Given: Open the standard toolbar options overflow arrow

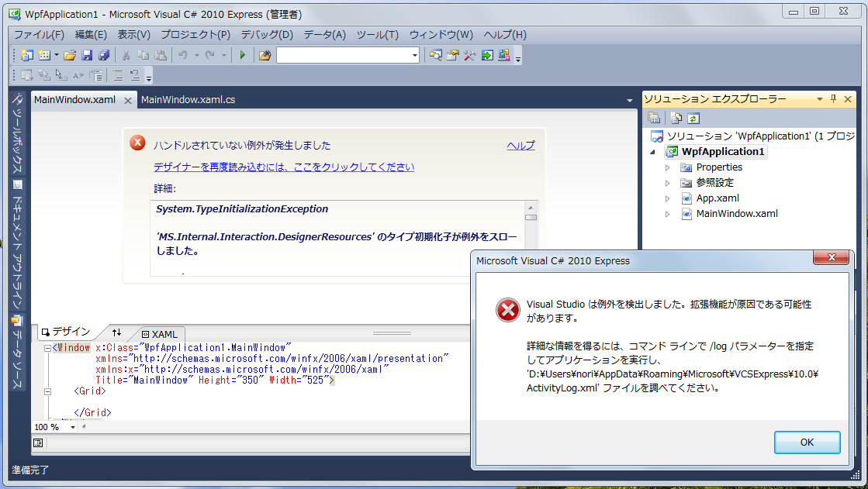Looking at the screenshot, I should pos(518,57).
